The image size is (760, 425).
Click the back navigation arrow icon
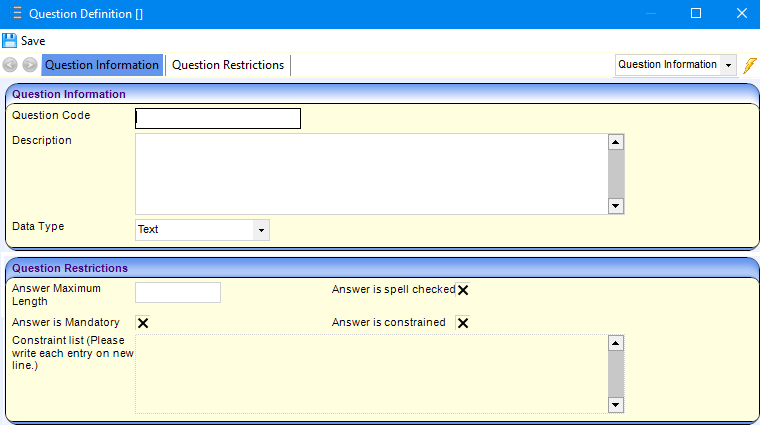click(11, 65)
